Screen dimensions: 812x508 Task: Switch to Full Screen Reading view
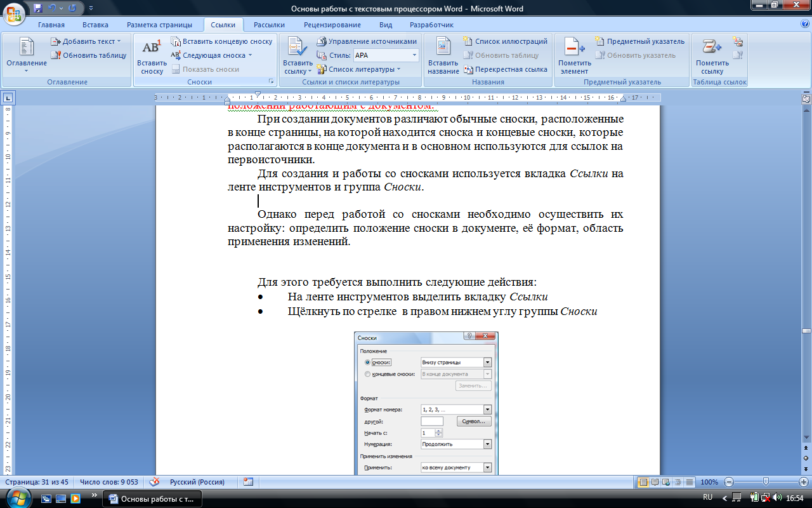click(655, 482)
